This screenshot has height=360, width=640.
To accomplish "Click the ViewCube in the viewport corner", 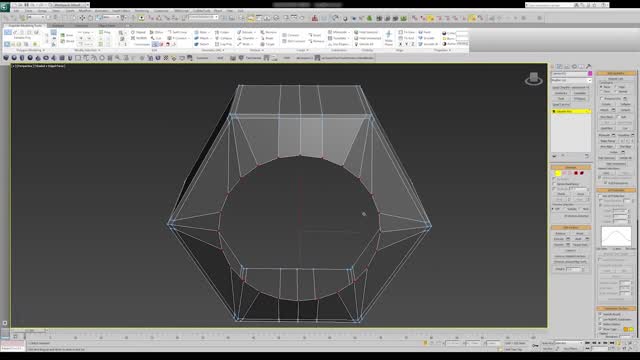I will coord(533,78).
